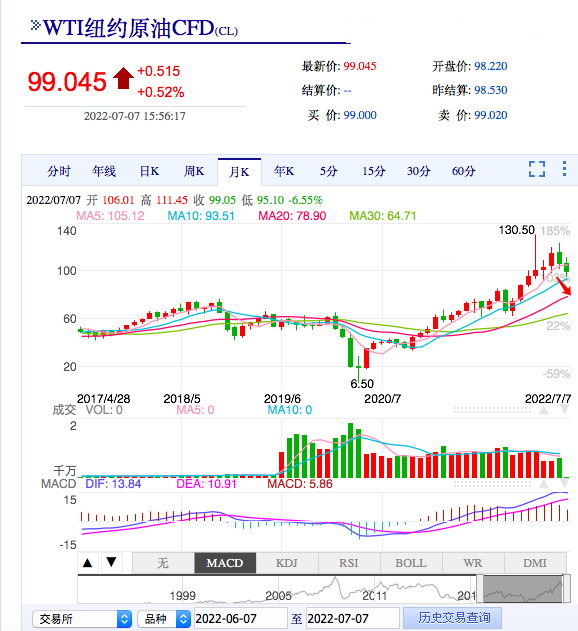The width and height of the screenshot is (578, 631).
Task: Click the black down triangle indicator button
Action: coord(111,562)
